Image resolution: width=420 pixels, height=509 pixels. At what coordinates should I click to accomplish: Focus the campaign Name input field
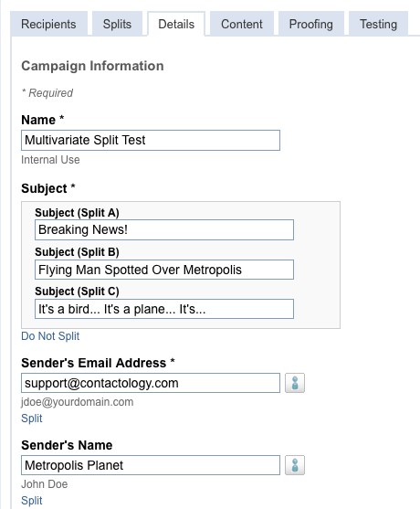(x=151, y=140)
